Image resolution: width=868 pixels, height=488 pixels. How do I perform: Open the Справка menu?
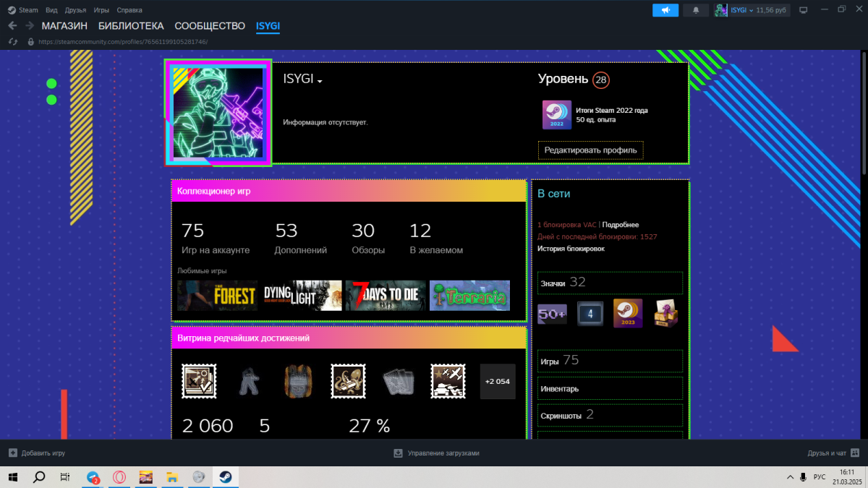129,10
